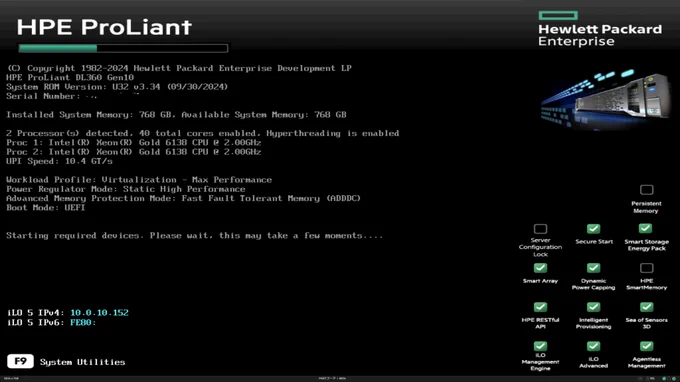The height and width of the screenshot is (382, 680).
Task: Click the Sea of Sensors 3D label
Action: (x=647, y=323)
